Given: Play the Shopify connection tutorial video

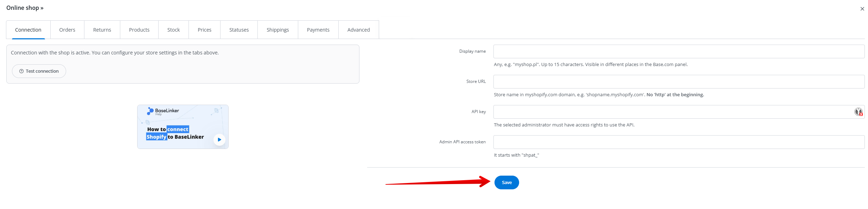Looking at the screenshot, I should (x=219, y=139).
